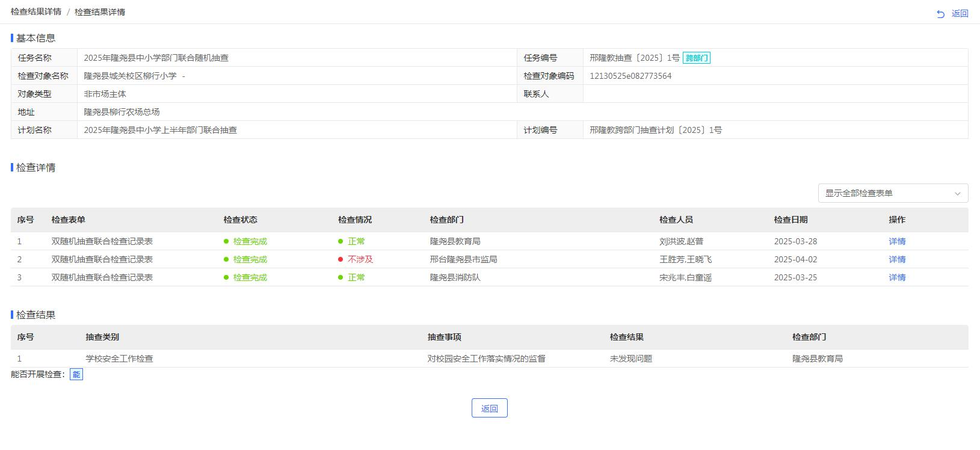
Task: Click 检查完成 status in row 3
Action: click(x=250, y=277)
